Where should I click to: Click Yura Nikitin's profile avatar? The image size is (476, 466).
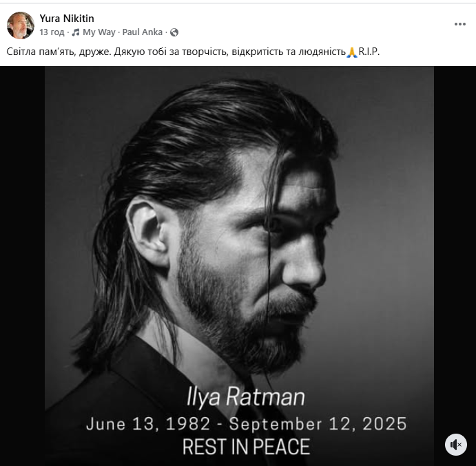[x=20, y=25]
